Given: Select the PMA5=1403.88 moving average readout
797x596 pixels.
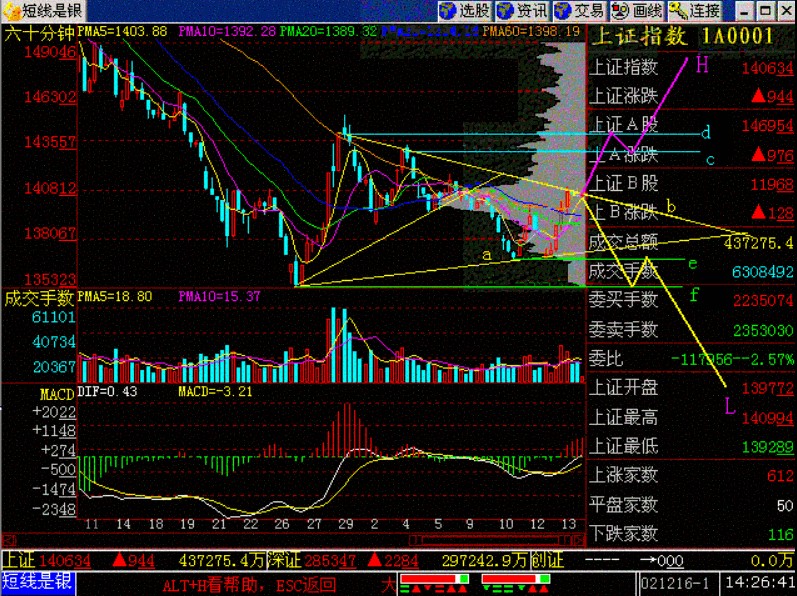Looking at the screenshot, I should tap(122, 32).
